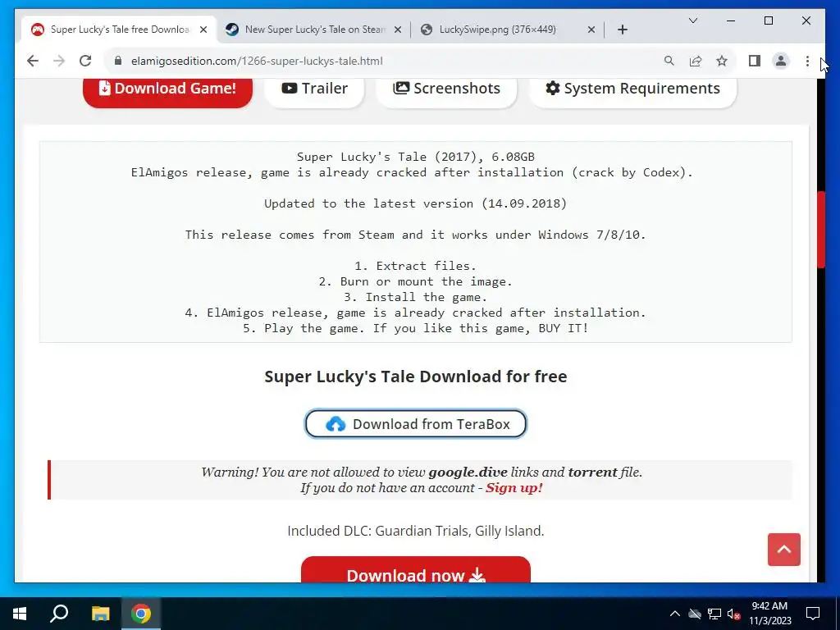This screenshot has height=630, width=840.
Task: Open Windows taskbar search
Action: point(59,614)
